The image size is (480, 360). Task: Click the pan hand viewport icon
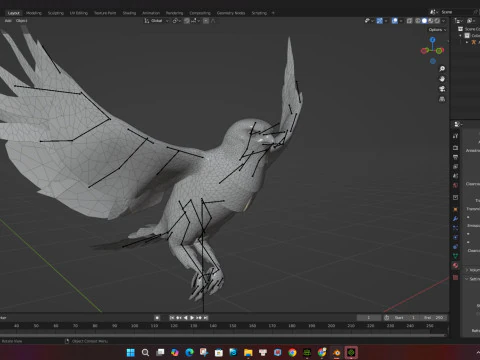[x=442, y=79]
